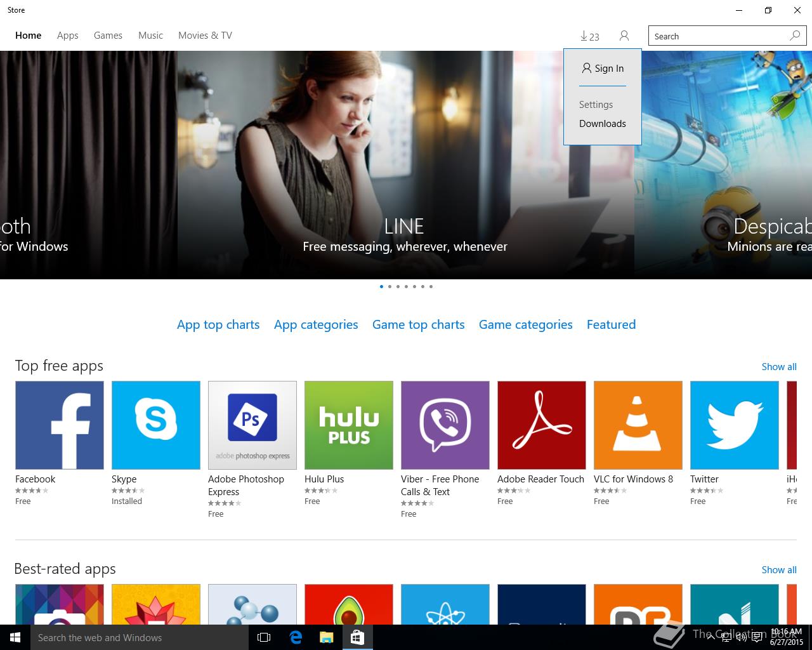Open Game top charts link
The height and width of the screenshot is (650, 812).
coord(418,324)
